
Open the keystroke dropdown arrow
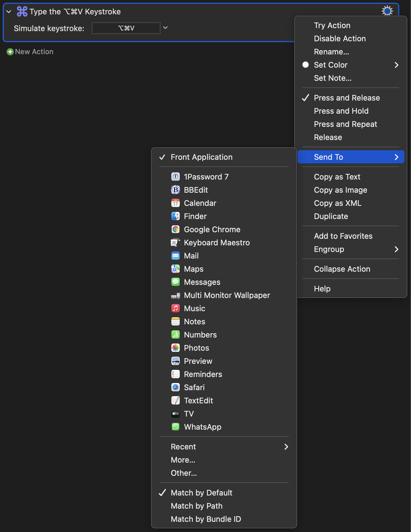(x=165, y=28)
